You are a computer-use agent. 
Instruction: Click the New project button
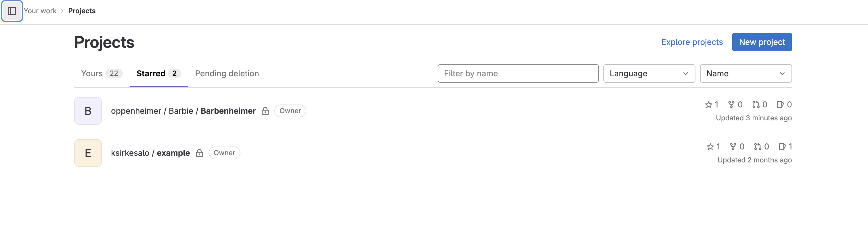coord(762,42)
